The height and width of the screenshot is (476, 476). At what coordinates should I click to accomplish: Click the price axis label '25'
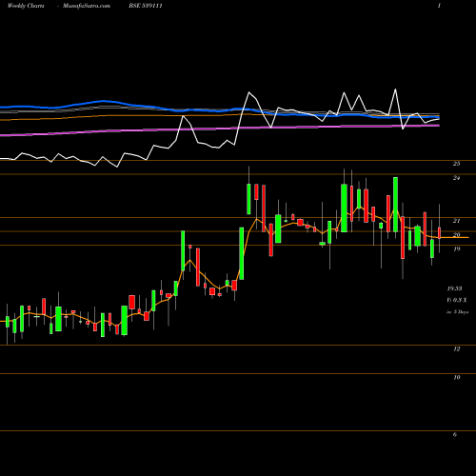point(456,164)
